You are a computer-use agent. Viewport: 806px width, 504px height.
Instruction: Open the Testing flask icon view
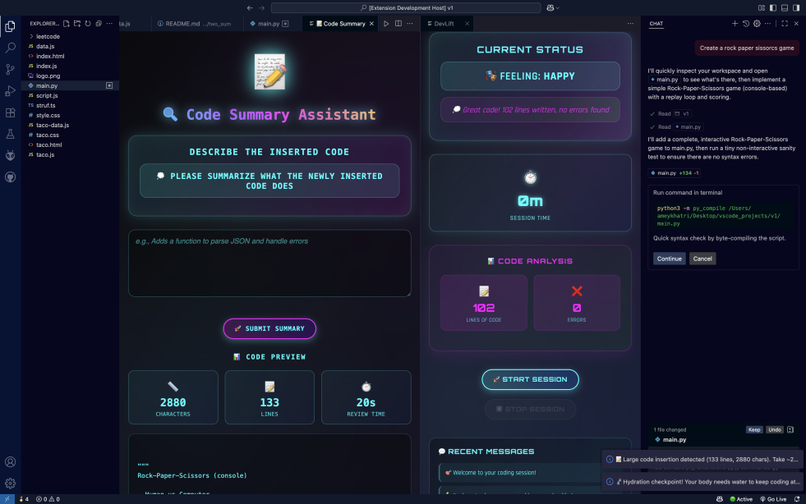click(x=10, y=134)
